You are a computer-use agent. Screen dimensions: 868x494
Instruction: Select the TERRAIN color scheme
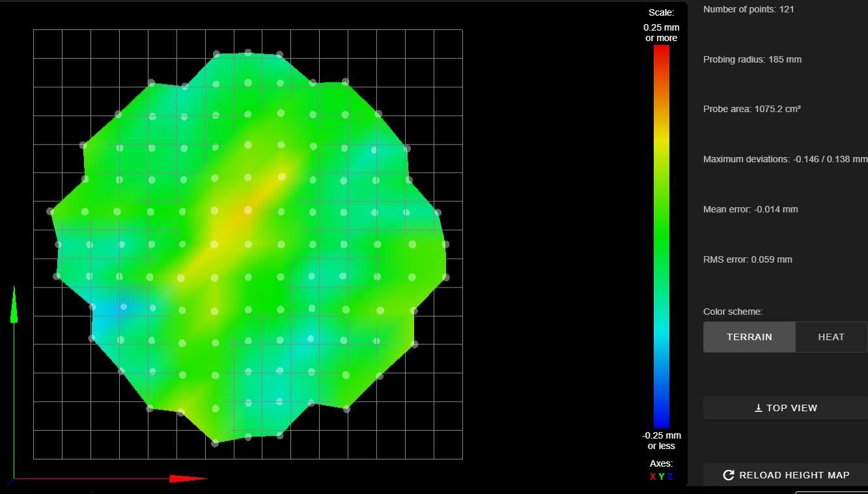click(749, 337)
